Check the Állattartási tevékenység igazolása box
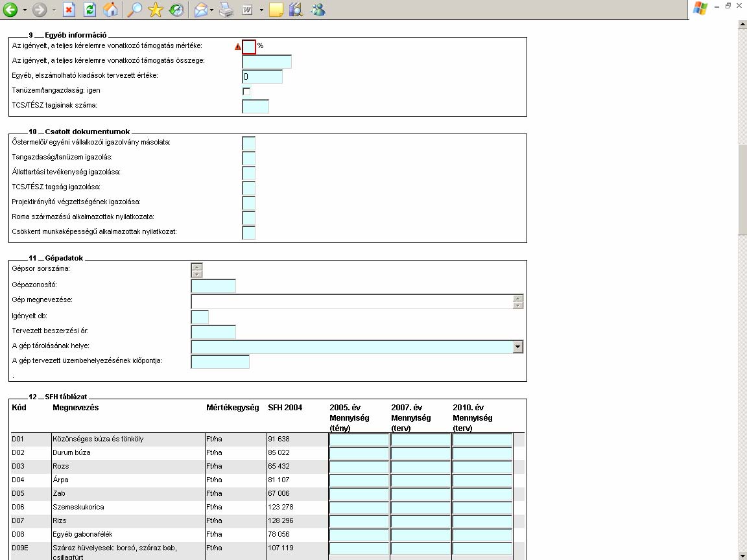 pos(249,173)
